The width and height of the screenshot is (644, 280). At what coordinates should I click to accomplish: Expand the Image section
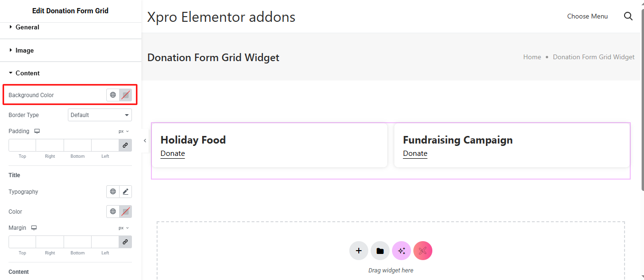[x=24, y=51]
